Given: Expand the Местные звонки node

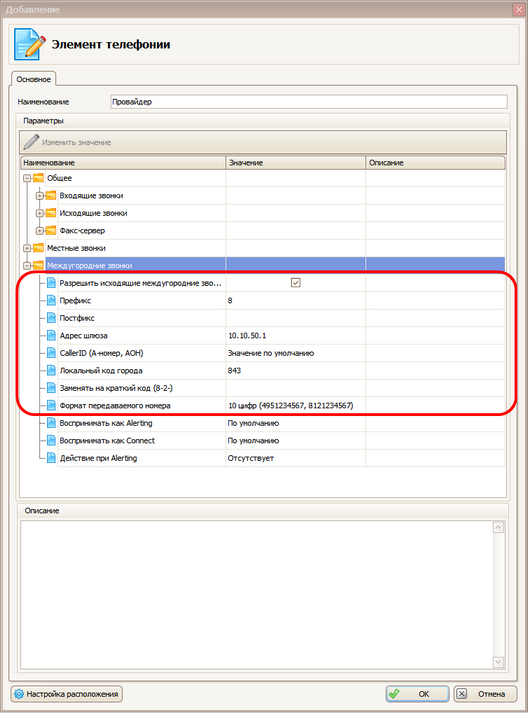Looking at the screenshot, I should 27,248.
